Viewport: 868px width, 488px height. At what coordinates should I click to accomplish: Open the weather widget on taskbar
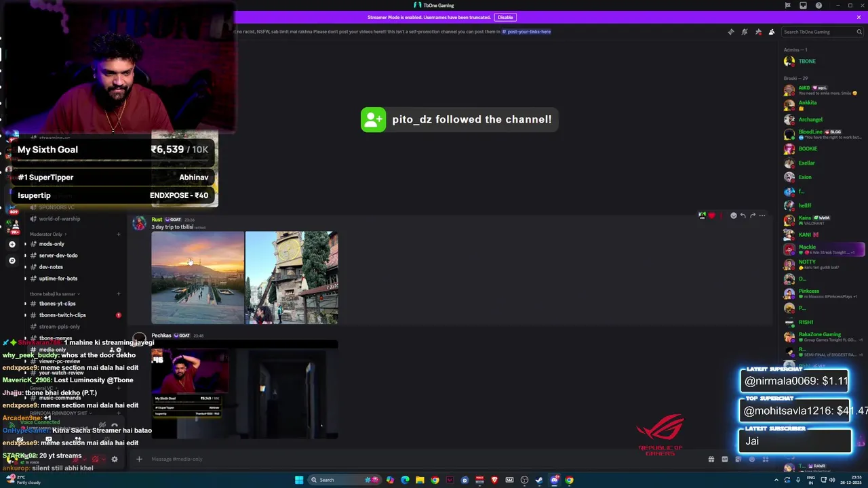point(22,480)
